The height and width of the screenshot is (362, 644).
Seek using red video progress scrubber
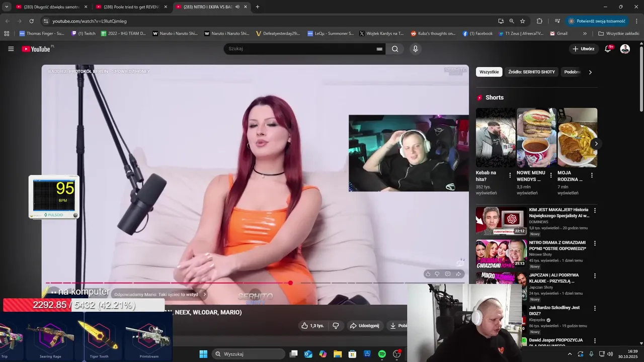(x=290, y=283)
